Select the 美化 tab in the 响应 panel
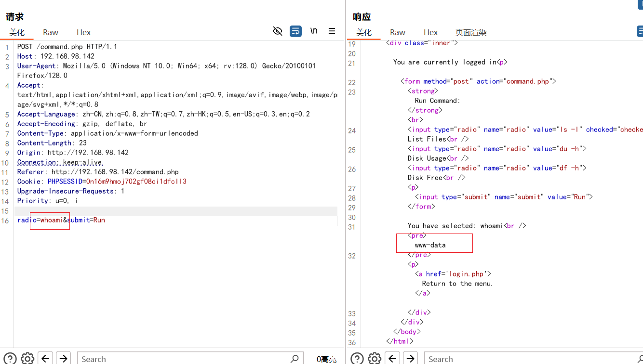The width and height of the screenshot is (643, 364). click(364, 32)
